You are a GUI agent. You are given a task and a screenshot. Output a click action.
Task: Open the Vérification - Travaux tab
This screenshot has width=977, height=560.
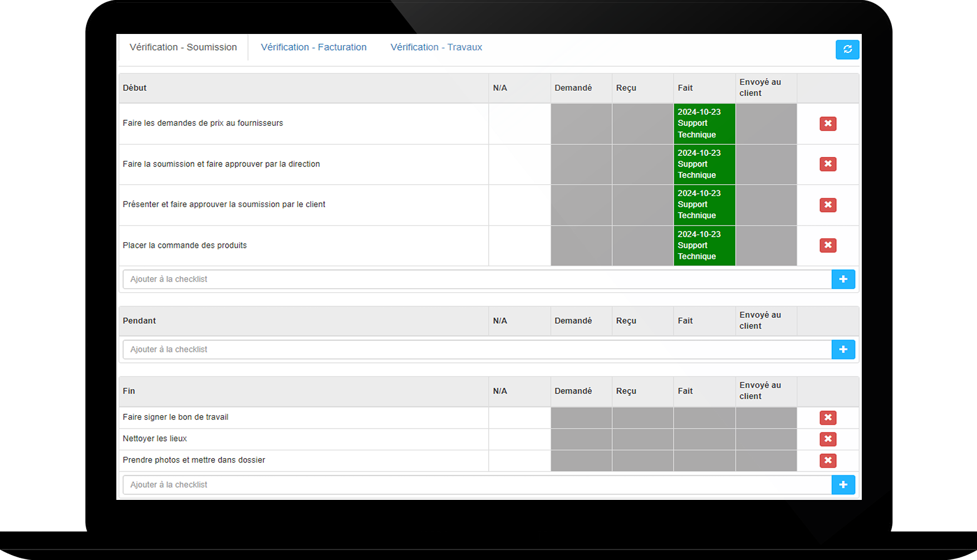pos(436,47)
